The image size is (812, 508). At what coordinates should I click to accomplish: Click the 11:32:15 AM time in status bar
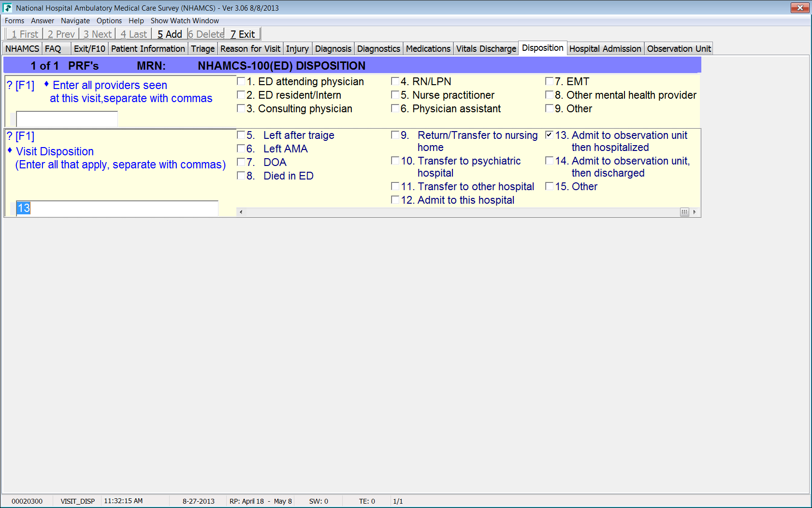tap(123, 501)
